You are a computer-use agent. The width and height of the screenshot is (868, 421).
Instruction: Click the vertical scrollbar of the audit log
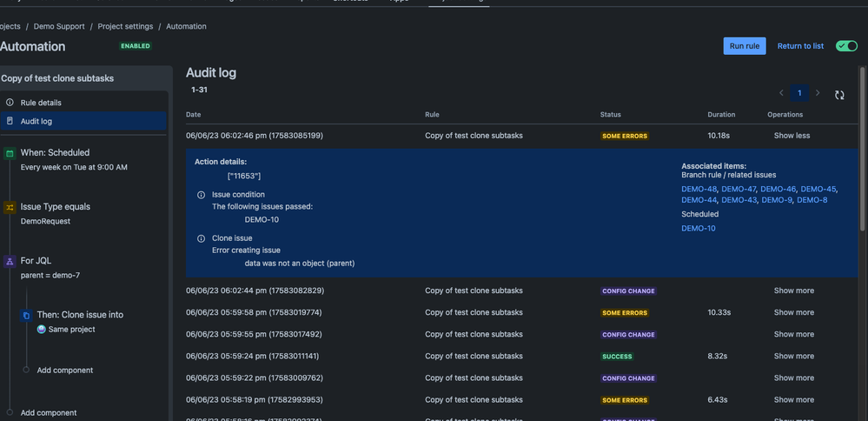[862, 150]
